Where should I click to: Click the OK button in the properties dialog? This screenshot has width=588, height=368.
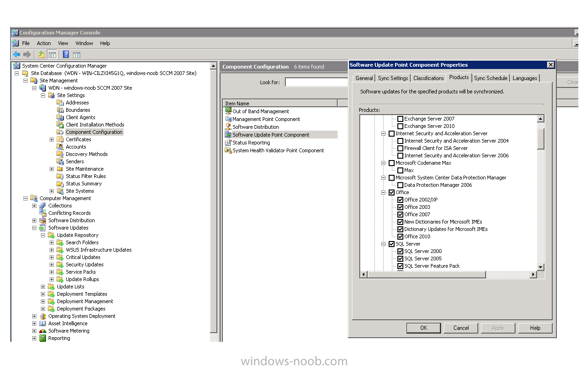(424, 328)
